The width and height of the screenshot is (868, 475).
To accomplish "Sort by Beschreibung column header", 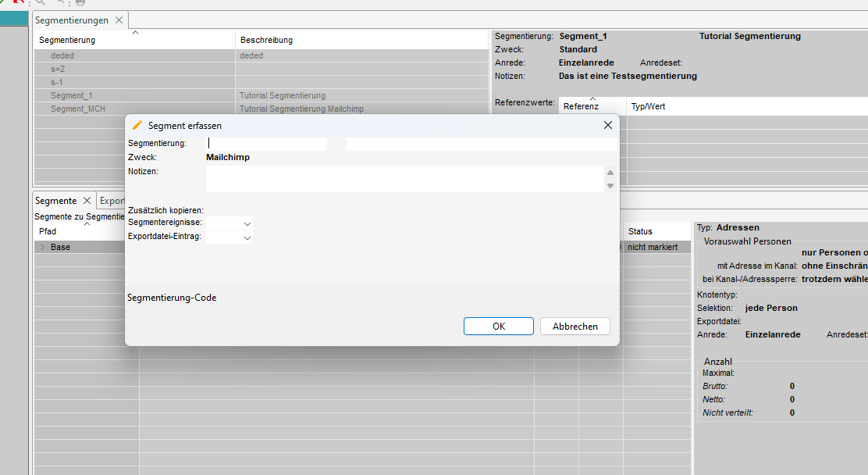I will coord(266,40).
